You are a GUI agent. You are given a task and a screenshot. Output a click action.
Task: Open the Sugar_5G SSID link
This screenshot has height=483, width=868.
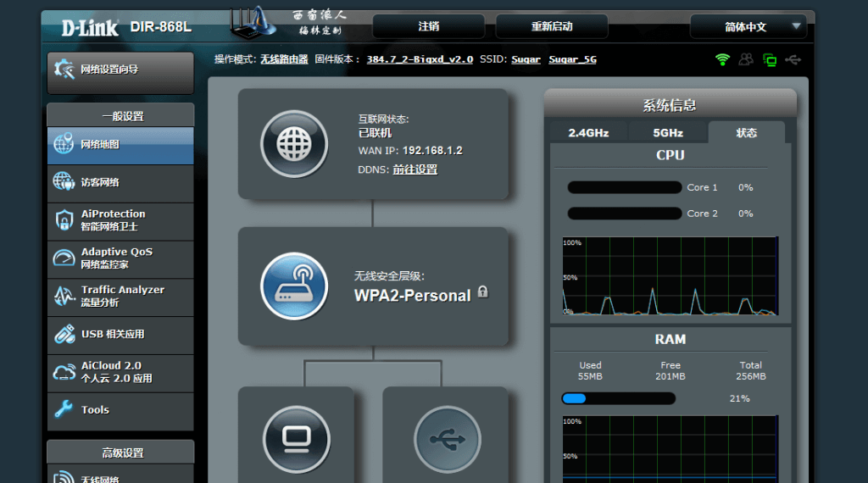(x=572, y=59)
